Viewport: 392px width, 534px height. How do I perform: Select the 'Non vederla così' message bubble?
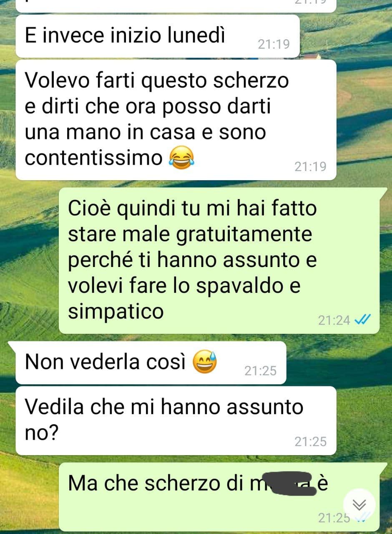click(x=151, y=363)
